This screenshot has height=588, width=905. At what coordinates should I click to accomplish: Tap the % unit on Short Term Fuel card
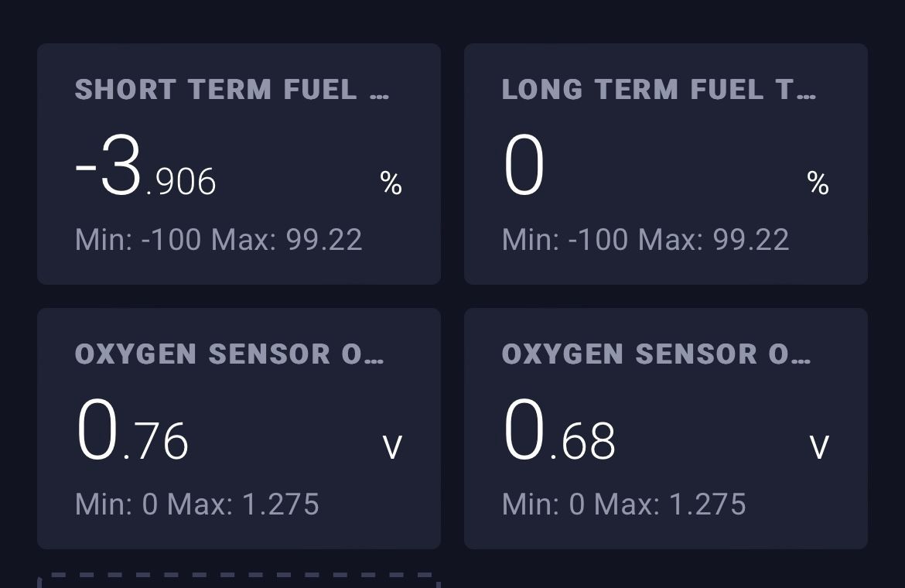pyautogui.click(x=391, y=183)
